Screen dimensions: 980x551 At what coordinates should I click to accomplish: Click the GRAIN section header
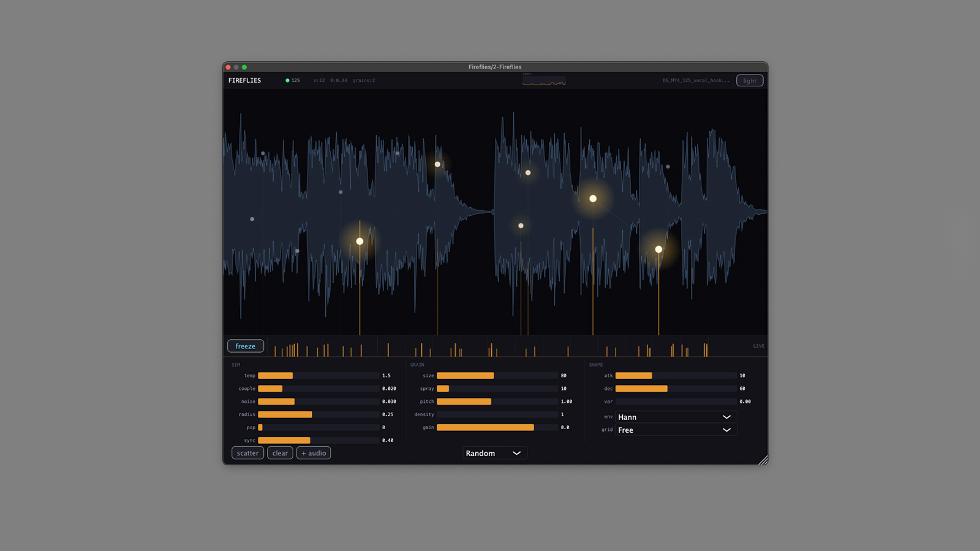417,365
